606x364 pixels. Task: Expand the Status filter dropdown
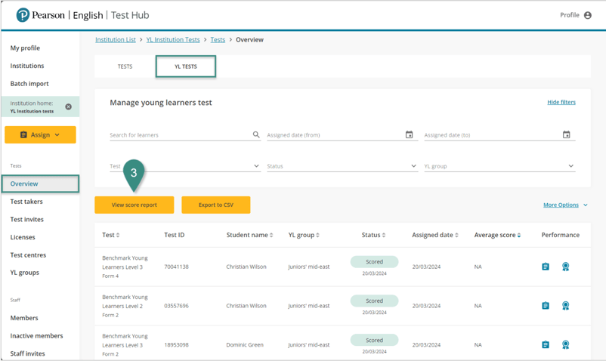coord(413,166)
